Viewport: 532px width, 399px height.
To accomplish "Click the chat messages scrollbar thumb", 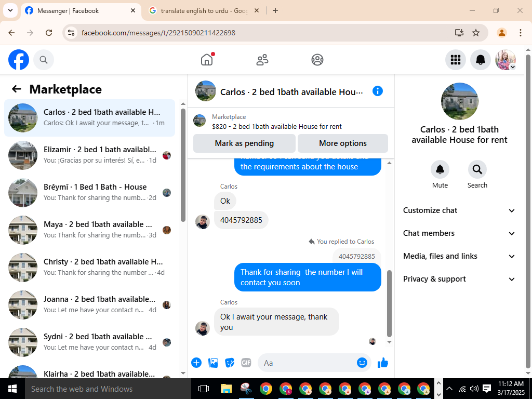I will coord(390,303).
